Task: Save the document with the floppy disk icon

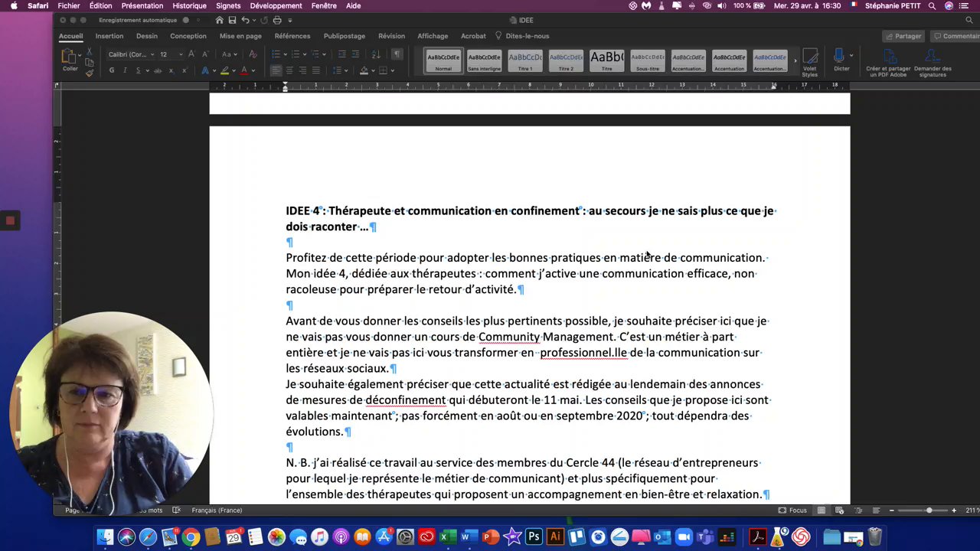Action: (232, 20)
